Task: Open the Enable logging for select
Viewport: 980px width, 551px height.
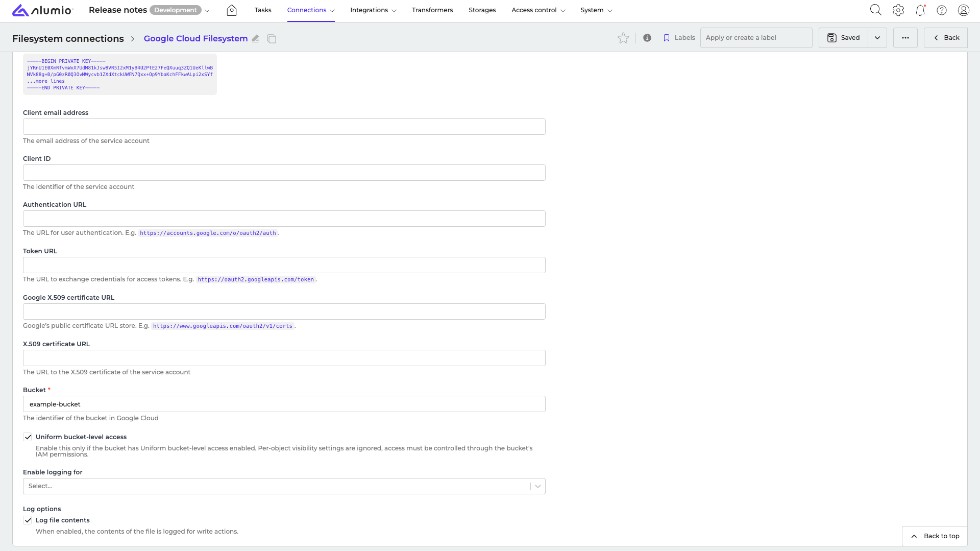Action: click(x=284, y=486)
